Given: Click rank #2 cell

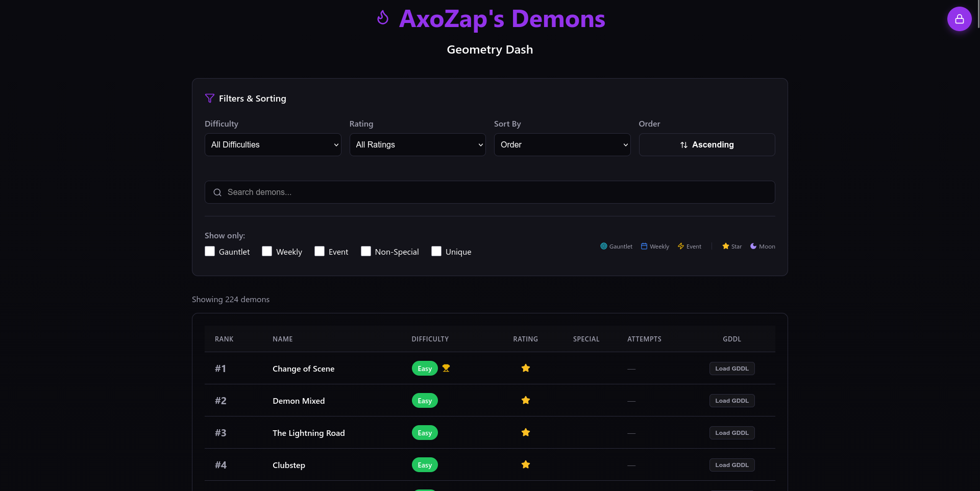Looking at the screenshot, I should click(220, 401).
